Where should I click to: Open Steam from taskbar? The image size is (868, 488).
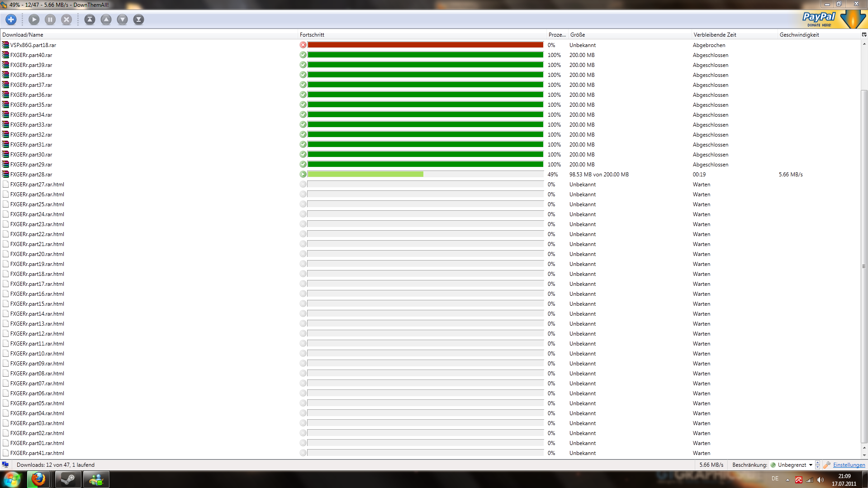click(x=68, y=479)
